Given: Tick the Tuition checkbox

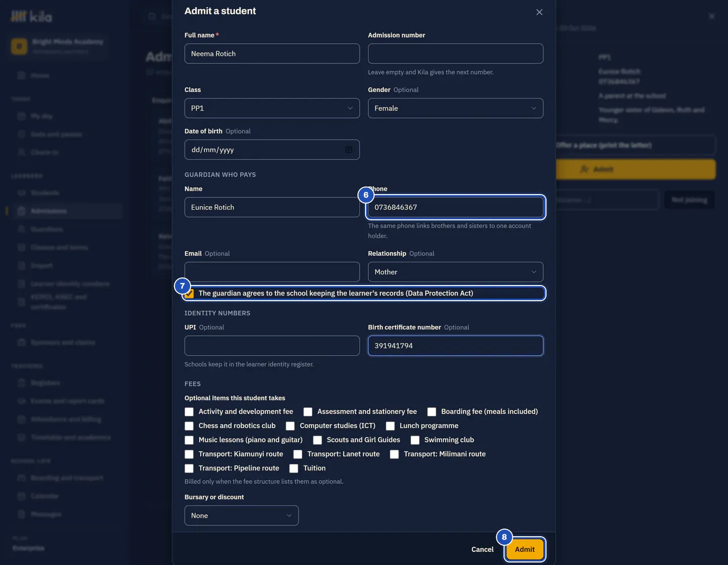Looking at the screenshot, I should 294,468.
